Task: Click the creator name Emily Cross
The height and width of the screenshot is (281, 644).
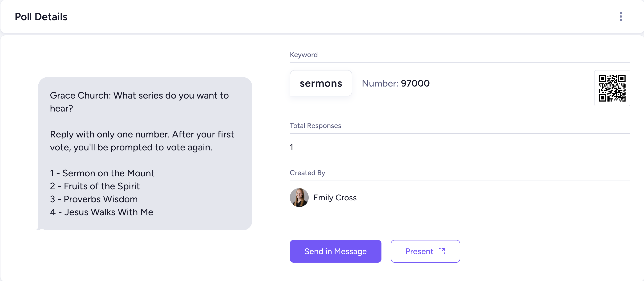Action: 335,198
